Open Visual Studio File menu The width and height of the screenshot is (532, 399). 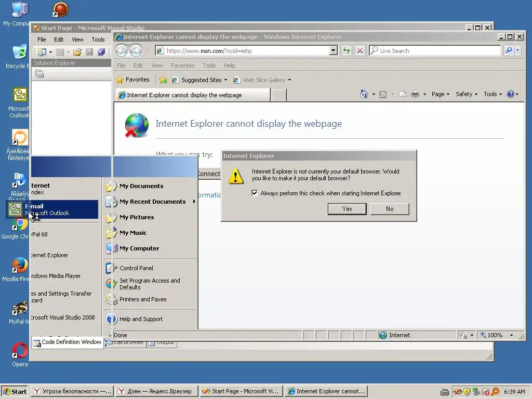click(42, 39)
